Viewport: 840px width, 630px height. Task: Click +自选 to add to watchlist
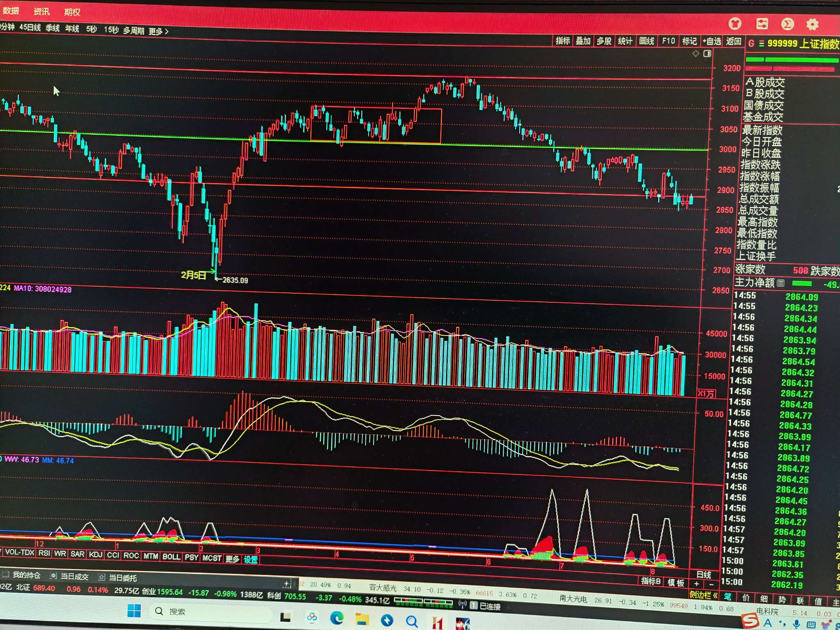712,41
